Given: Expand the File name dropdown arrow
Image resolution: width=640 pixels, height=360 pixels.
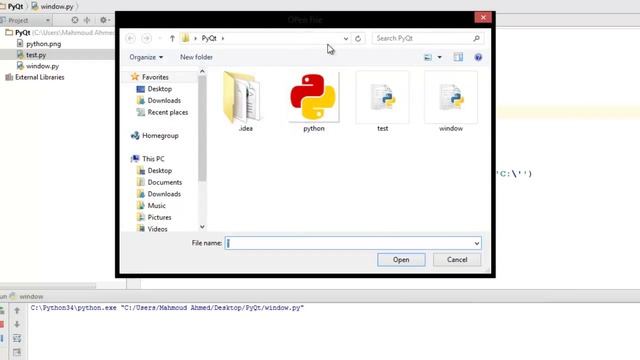Looking at the screenshot, I should point(477,243).
